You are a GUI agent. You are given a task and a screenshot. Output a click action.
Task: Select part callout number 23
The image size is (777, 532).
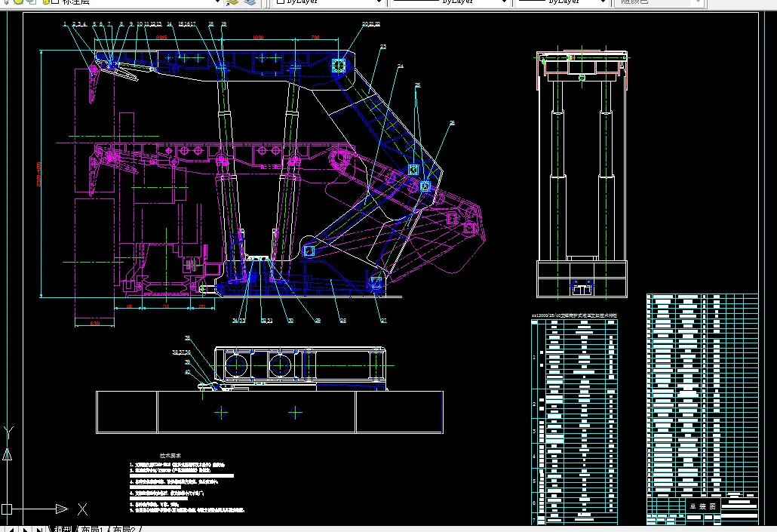click(x=383, y=47)
